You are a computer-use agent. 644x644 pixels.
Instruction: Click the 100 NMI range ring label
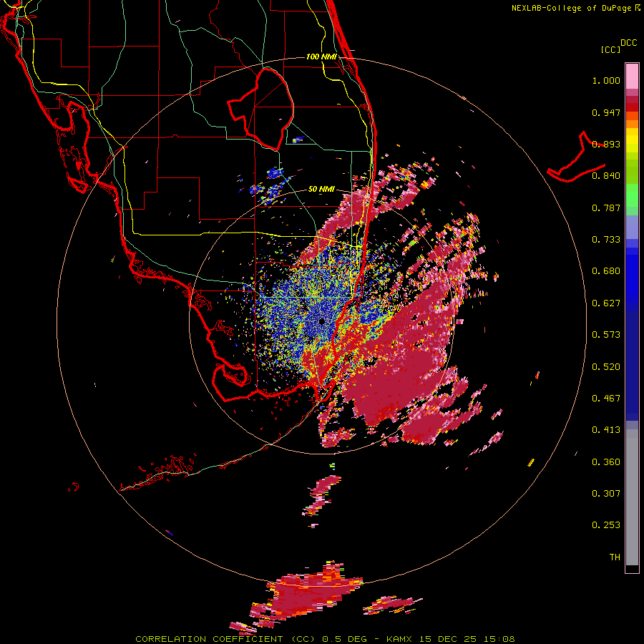321,57
